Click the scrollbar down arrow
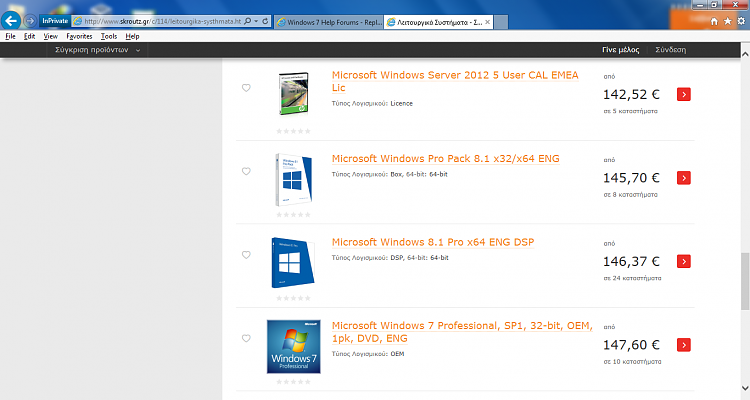 click(x=745, y=389)
